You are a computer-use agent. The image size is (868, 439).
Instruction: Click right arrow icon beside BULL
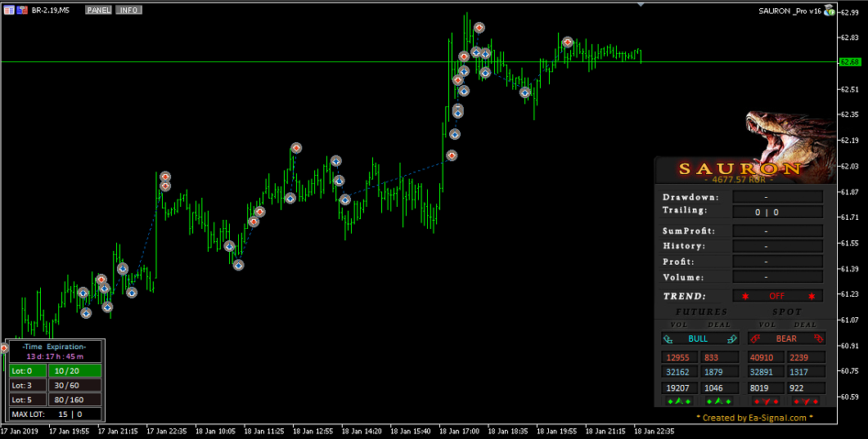pos(732,338)
